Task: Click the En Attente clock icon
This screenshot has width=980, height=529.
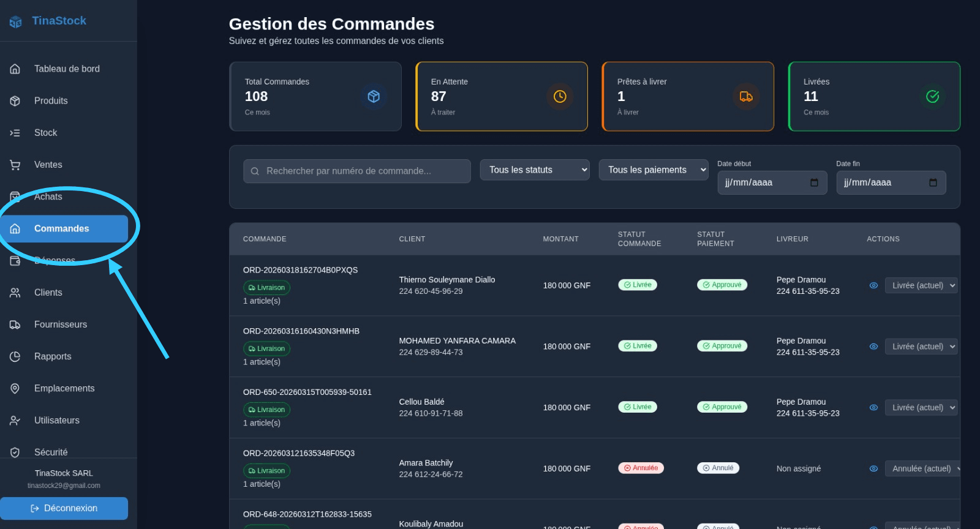Action: coord(560,96)
